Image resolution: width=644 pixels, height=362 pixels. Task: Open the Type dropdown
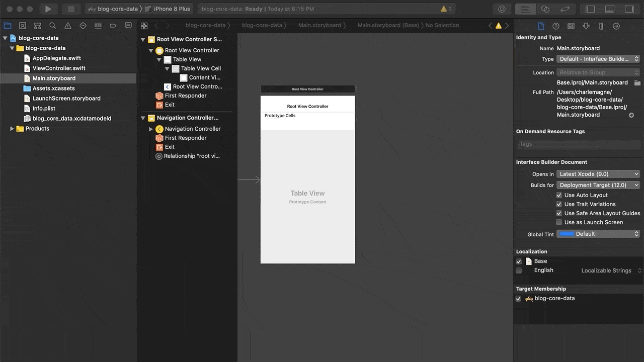pyautogui.click(x=598, y=59)
